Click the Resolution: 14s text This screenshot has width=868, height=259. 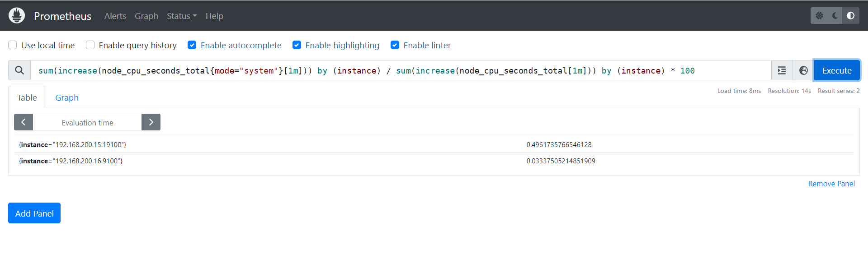point(789,91)
